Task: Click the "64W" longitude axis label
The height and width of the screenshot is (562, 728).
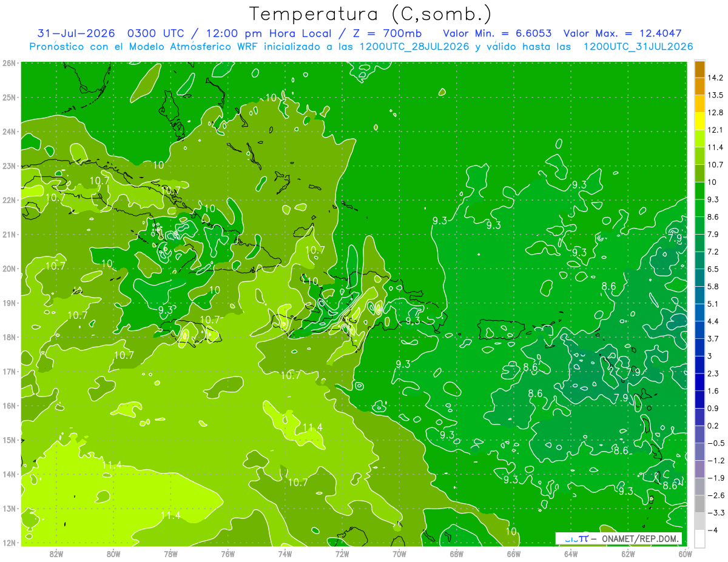Action: pos(571,553)
